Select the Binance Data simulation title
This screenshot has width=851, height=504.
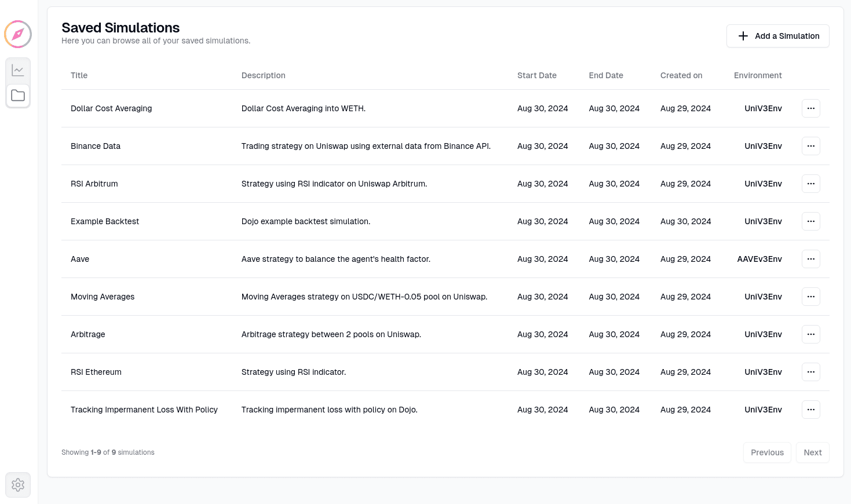96,146
